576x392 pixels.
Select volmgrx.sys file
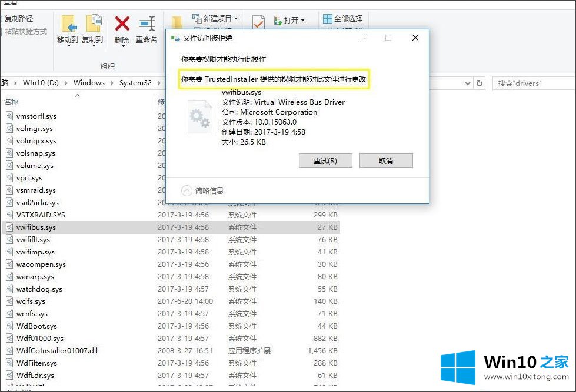tap(36, 141)
